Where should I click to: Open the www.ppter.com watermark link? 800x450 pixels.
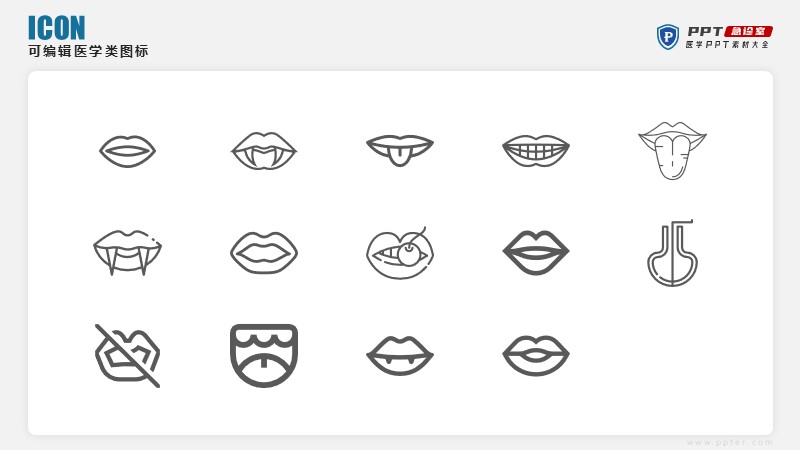(730, 442)
